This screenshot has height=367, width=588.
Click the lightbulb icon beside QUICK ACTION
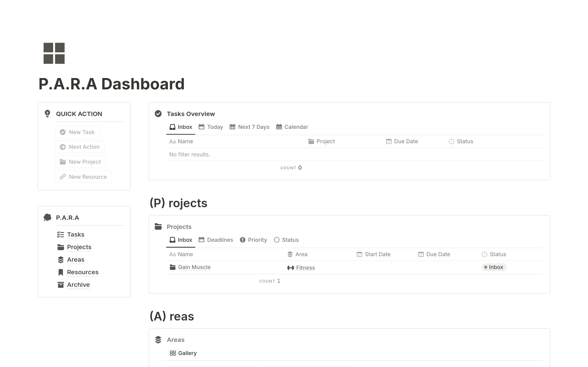(47, 113)
